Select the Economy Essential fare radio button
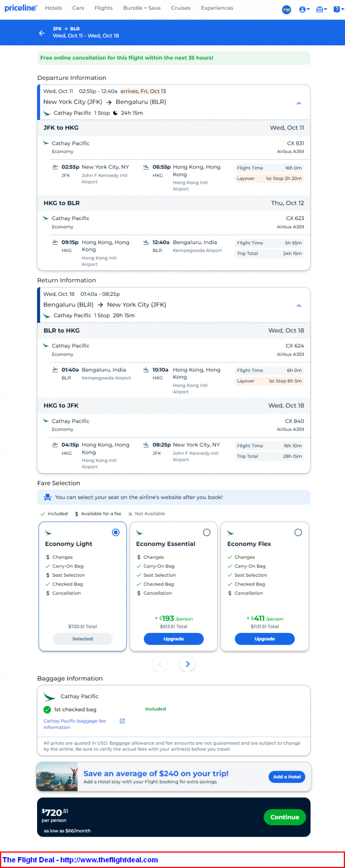This screenshot has width=345, height=868. [x=207, y=532]
